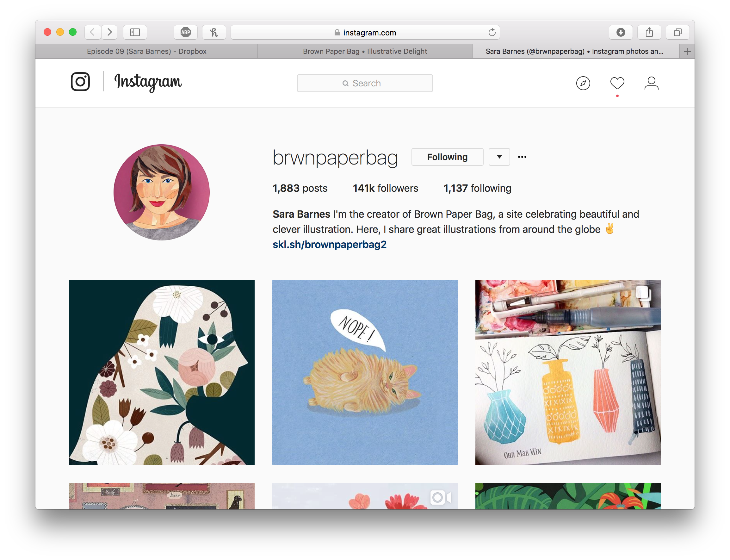Expand the more options ellipsis menu
The image size is (730, 560).
pyautogui.click(x=522, y=157)
